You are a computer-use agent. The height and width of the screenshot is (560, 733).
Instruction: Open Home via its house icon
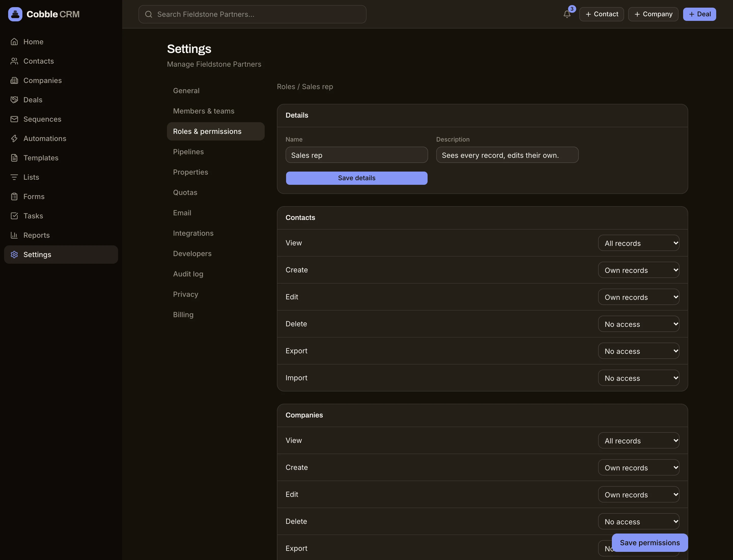pyautogui.click(x=14, y=42)
